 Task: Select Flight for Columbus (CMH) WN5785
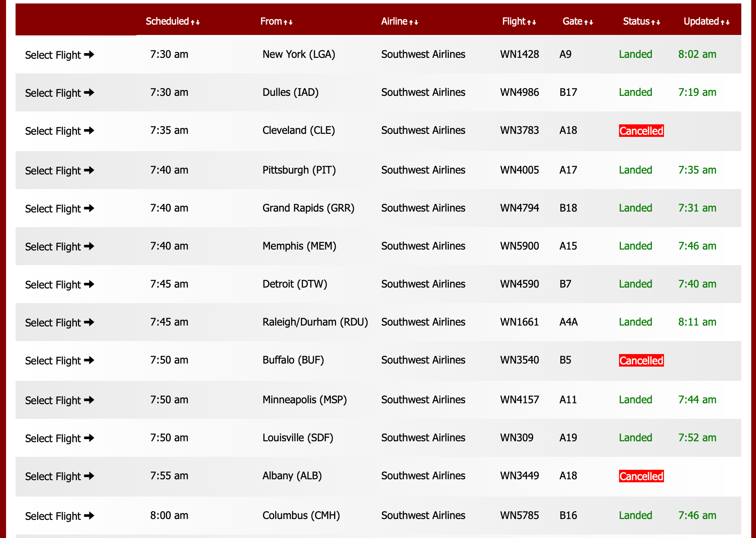click(60, 516)
